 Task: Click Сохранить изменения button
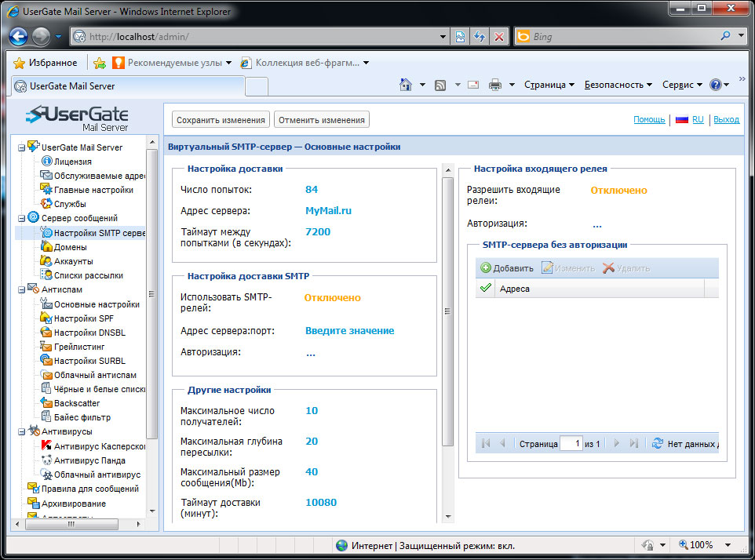tap(221, 120)
